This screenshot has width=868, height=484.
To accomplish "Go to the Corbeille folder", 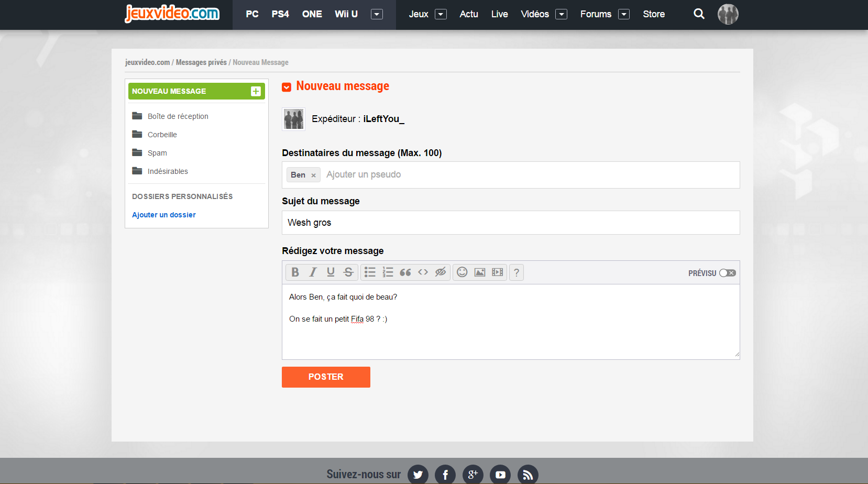I will 162,135.
